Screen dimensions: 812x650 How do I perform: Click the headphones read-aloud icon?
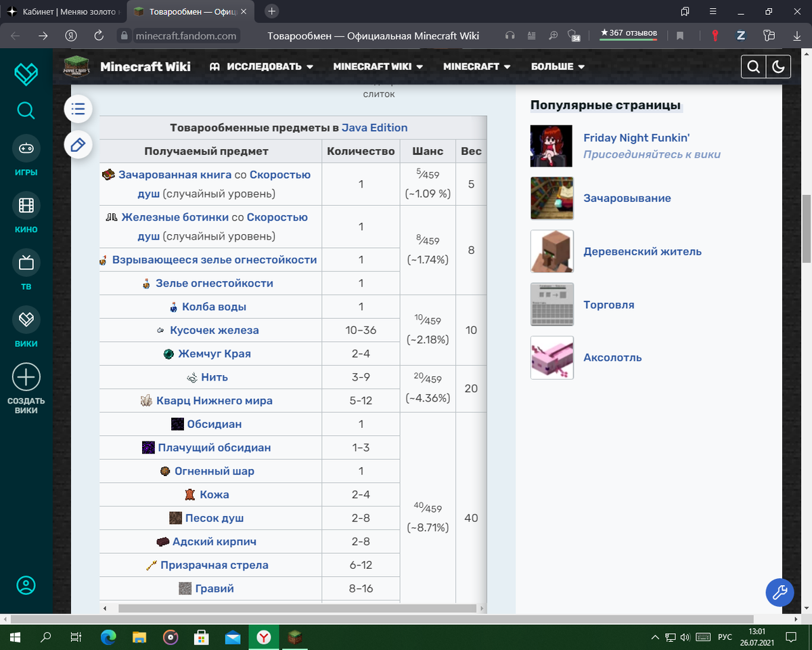click(510, 36)
